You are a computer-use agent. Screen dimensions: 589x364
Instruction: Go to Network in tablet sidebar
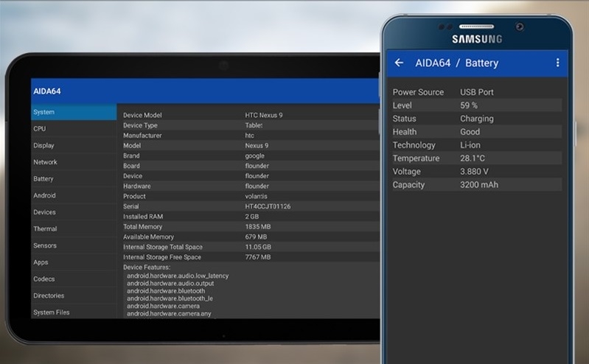[74, 162]
